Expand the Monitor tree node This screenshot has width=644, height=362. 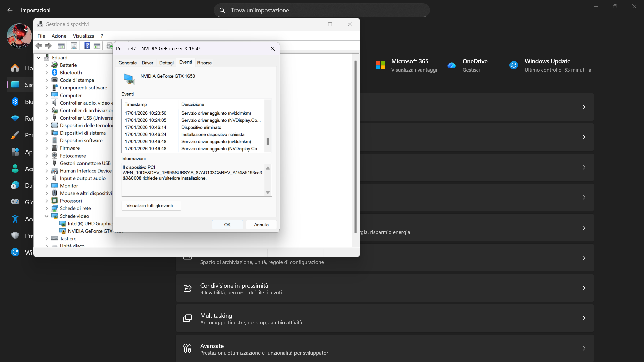[x=47, y=186]
